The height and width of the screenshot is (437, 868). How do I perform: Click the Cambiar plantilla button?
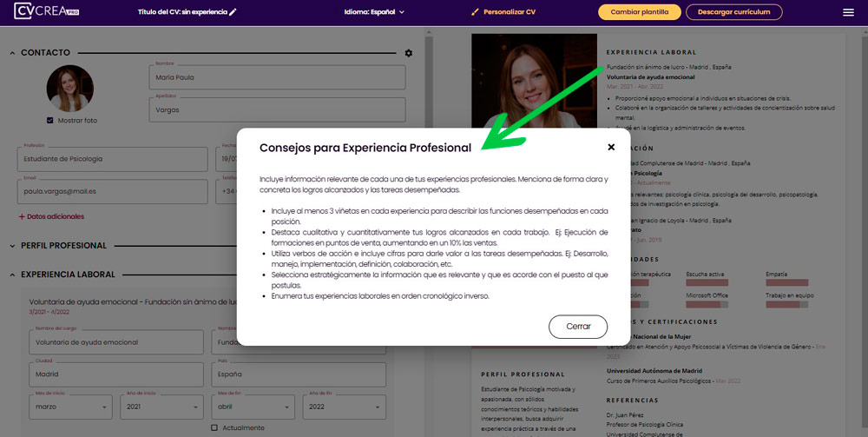(640, 11)
